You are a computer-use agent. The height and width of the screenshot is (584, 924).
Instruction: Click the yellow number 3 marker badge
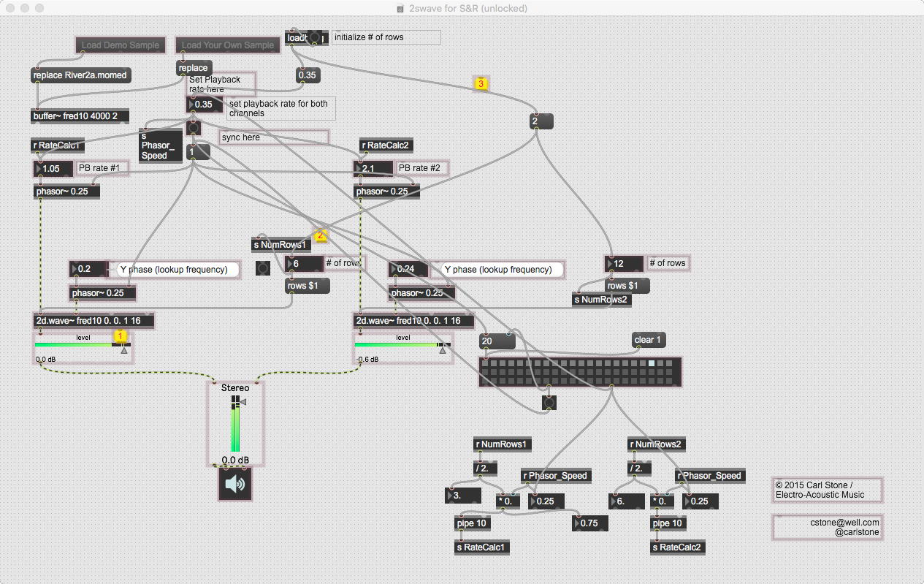481,84
